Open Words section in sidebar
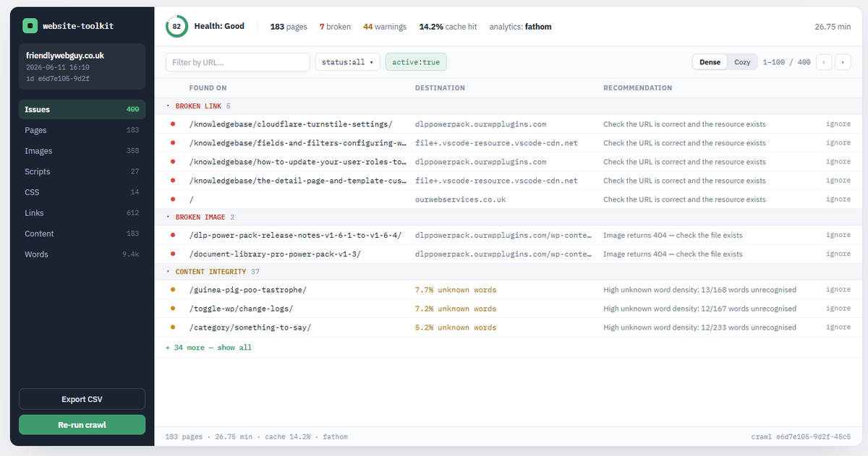This screenshot has width=868, height=456. point(82,254)
